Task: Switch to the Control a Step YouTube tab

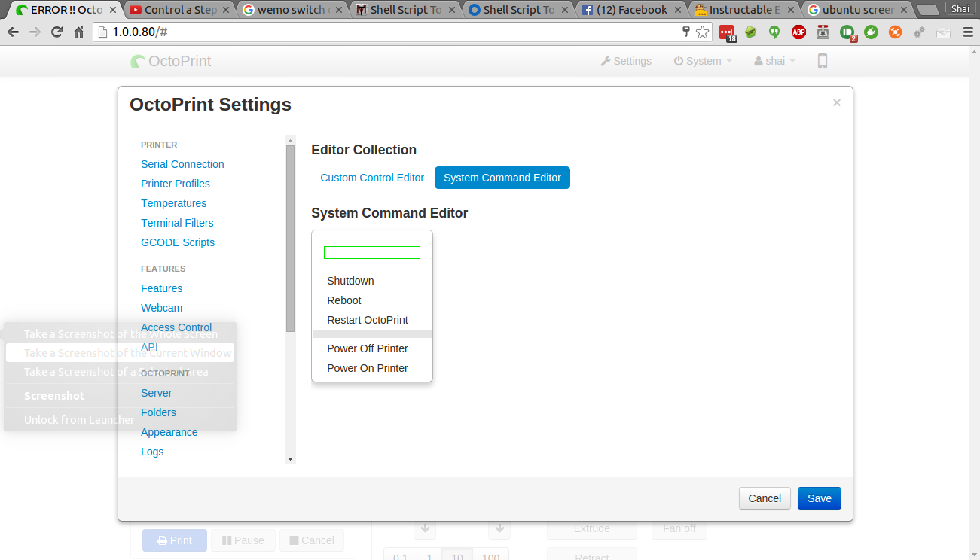Action: coord(180,10)
